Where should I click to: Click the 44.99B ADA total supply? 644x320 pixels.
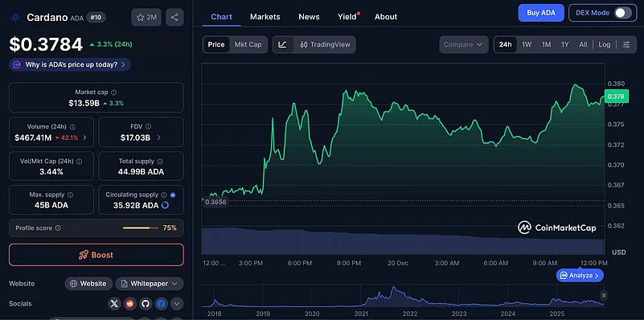click(x=141, y=172)
